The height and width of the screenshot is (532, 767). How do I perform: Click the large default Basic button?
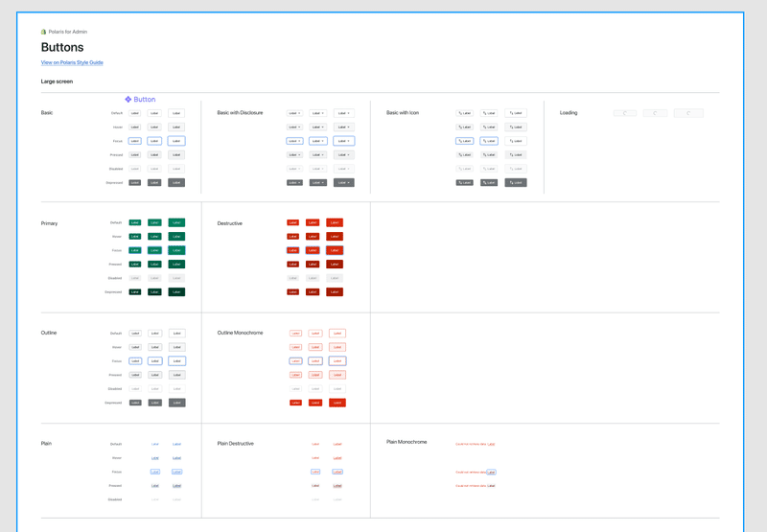point(176,113)
